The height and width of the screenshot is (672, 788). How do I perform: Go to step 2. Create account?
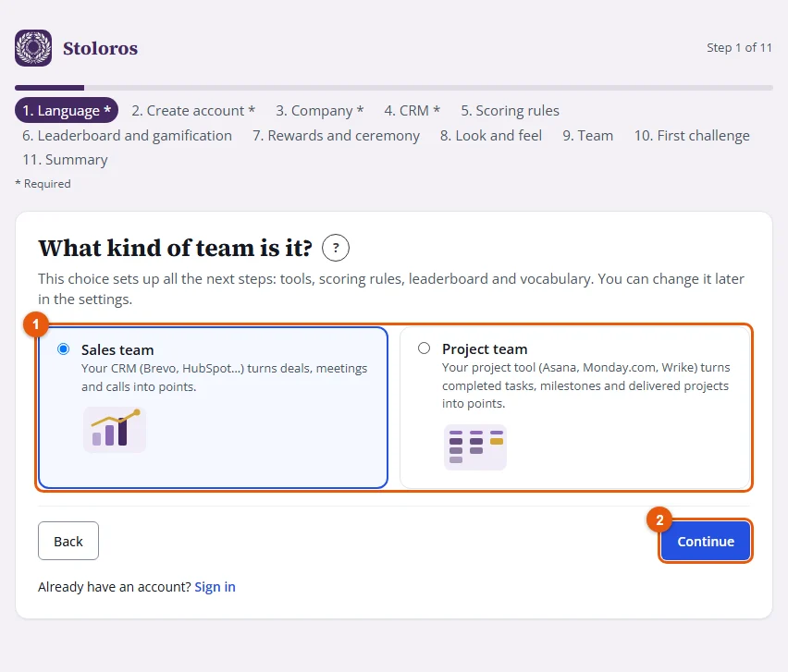(x=193, y=111)
